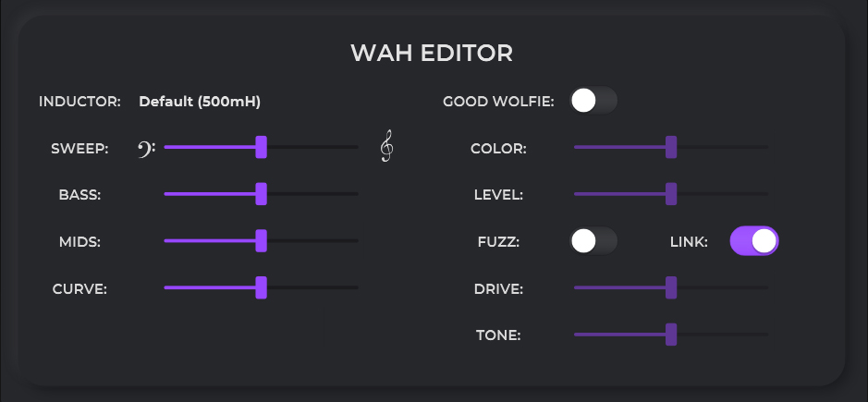Open the Inductor Default (500mH) selector
Screen dimensions: 868x402
[200, 102]
